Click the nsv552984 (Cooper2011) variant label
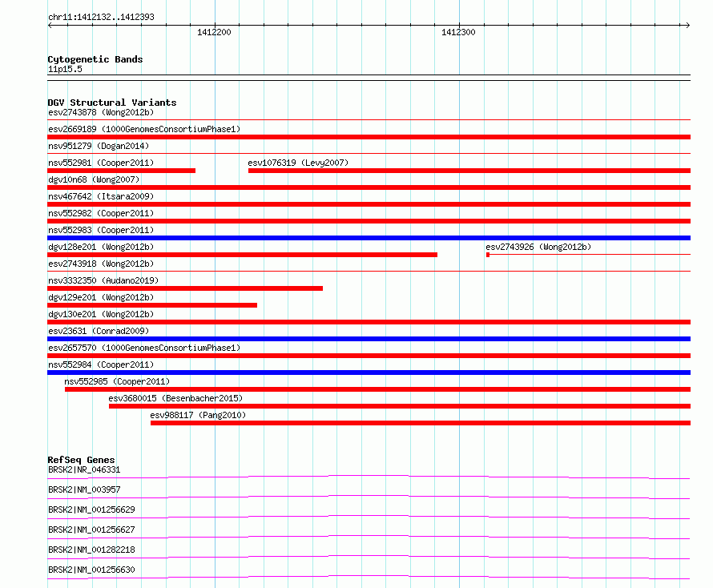Viewport: 713px width, 588px height. (101, 364)
